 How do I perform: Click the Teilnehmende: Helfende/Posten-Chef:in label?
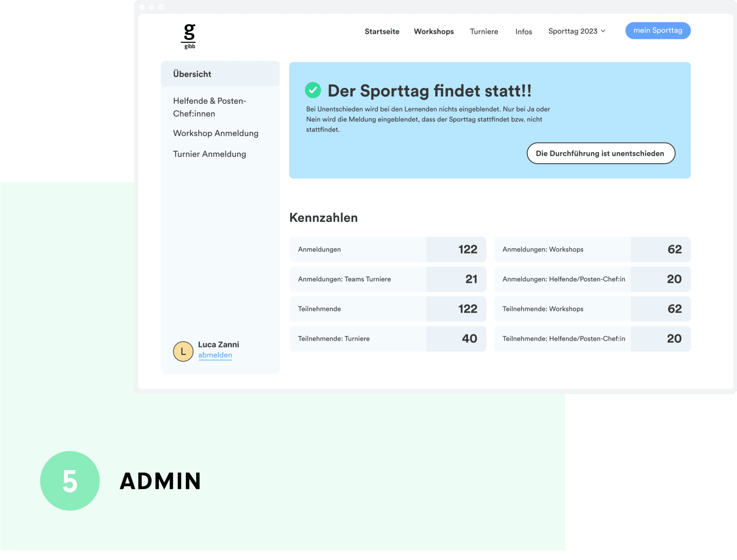[564, 339]
